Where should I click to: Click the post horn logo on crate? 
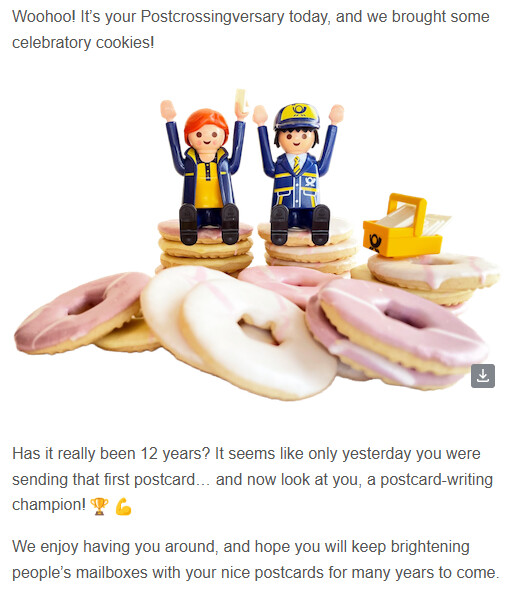tap(375, 242)
